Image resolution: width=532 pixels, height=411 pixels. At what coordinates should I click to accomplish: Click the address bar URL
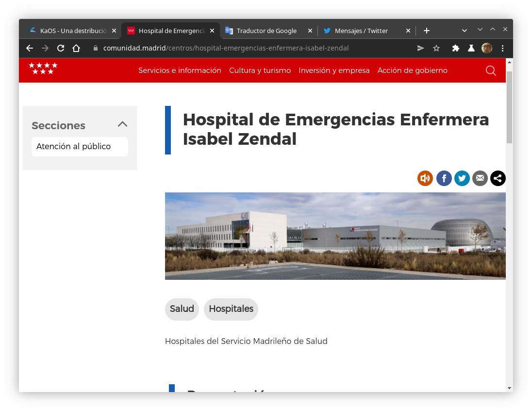[226, 48]
